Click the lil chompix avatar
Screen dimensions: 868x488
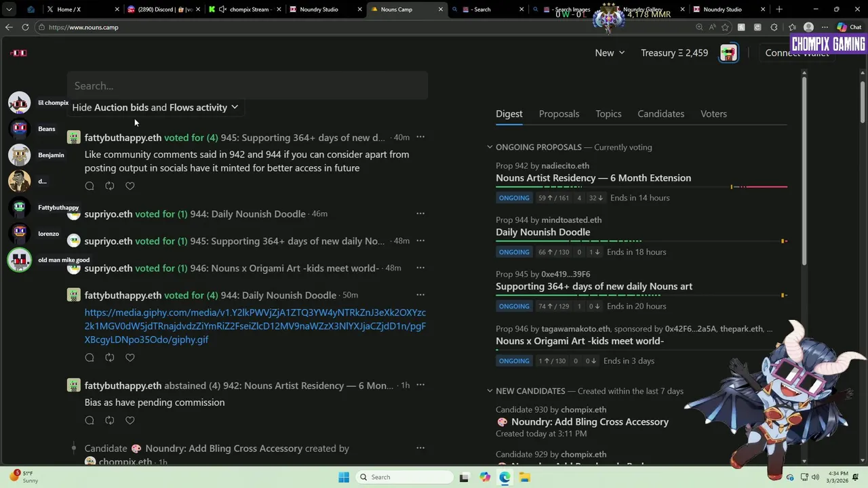pos(19,102)
